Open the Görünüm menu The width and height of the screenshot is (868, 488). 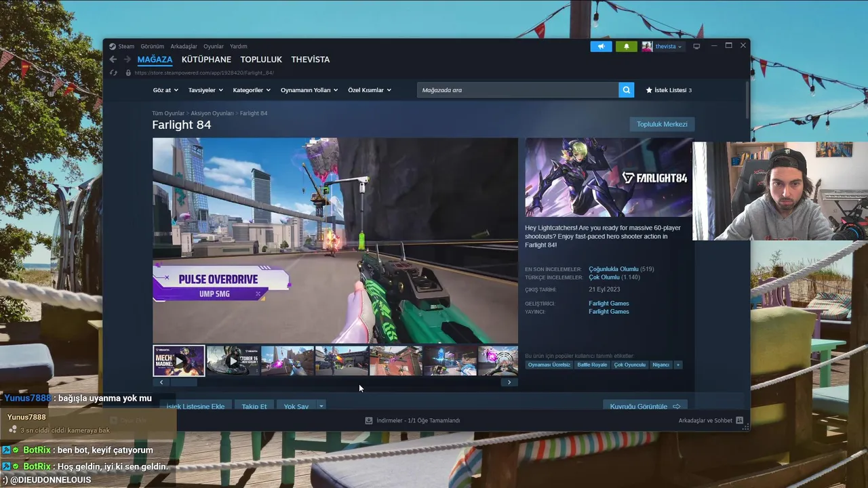point(153,46)
